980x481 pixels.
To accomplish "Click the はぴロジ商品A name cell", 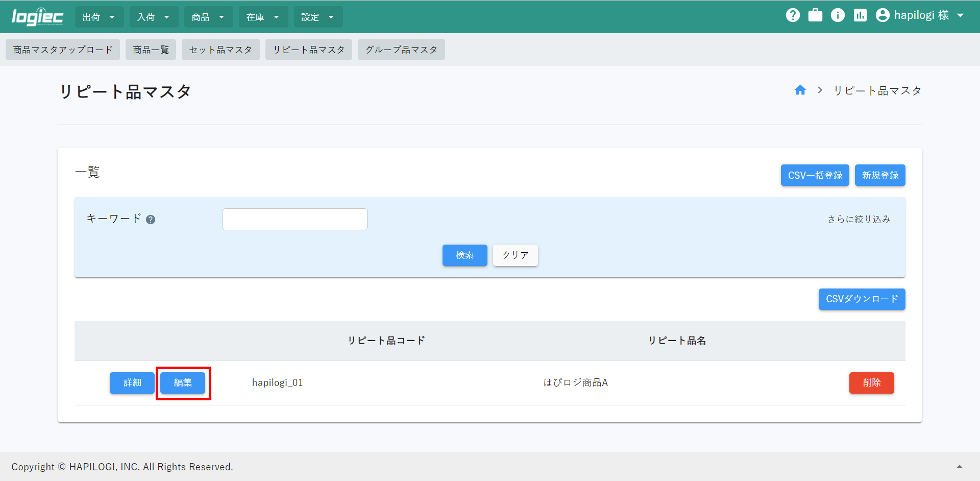I will click(575, 382).
